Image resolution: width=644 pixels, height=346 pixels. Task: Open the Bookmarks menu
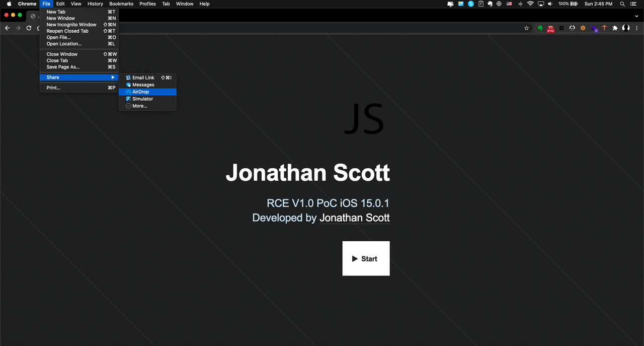(121, 4)
